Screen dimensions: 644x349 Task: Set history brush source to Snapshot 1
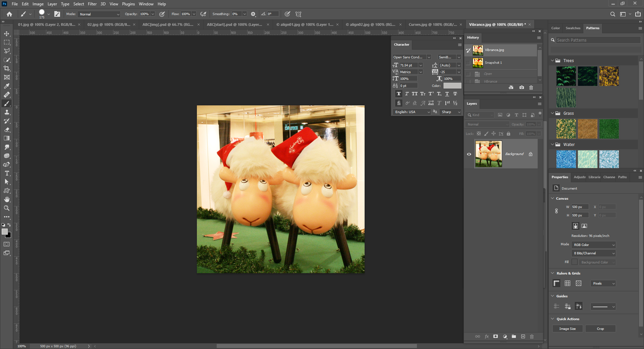tap(468, 63)
